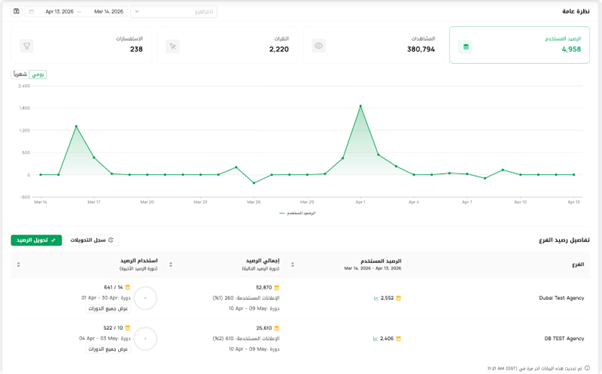Click الإعلانات المستخدمة 260 text in Dubai row
Image resolution: width=602 pixels, height=374 pixels.
tap(246, 298)
